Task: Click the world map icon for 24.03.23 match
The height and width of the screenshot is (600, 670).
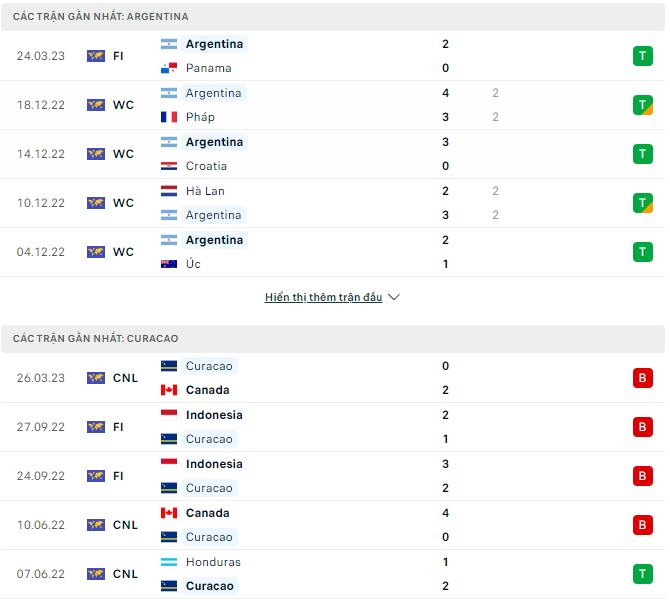Action: pyautogui.click(x=96, y=56)
